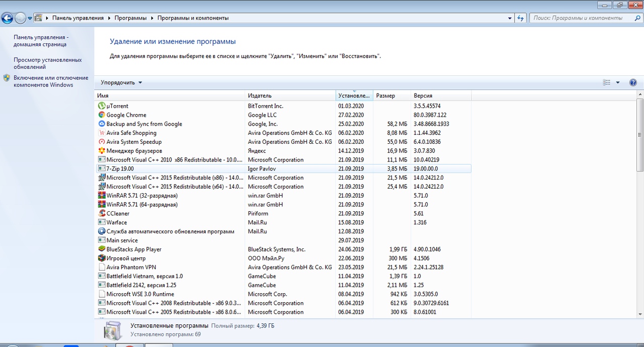The width and height of the screenshot is (644, 347).
Task: Click the search box Поиск: Программы и компоненты
Action: [586, 18]
